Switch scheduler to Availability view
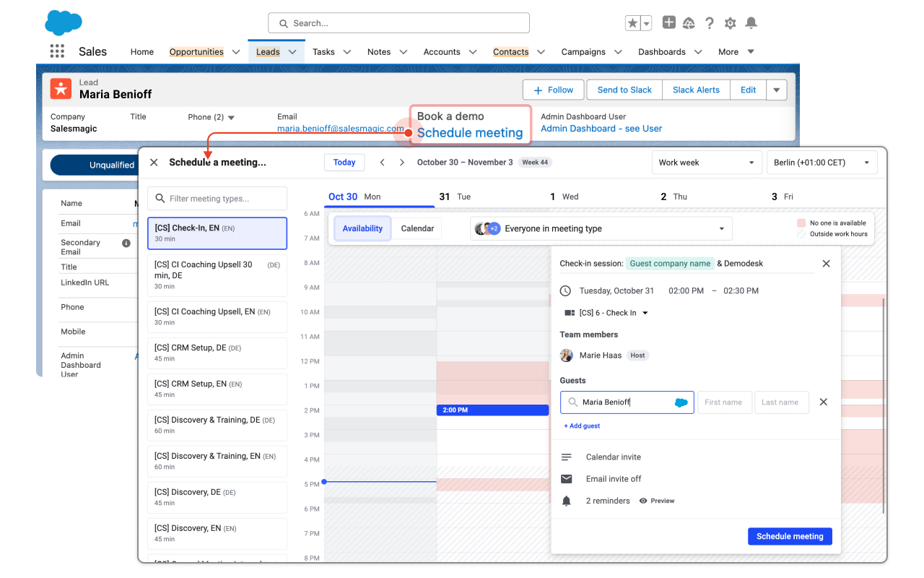 click(362, 228)
